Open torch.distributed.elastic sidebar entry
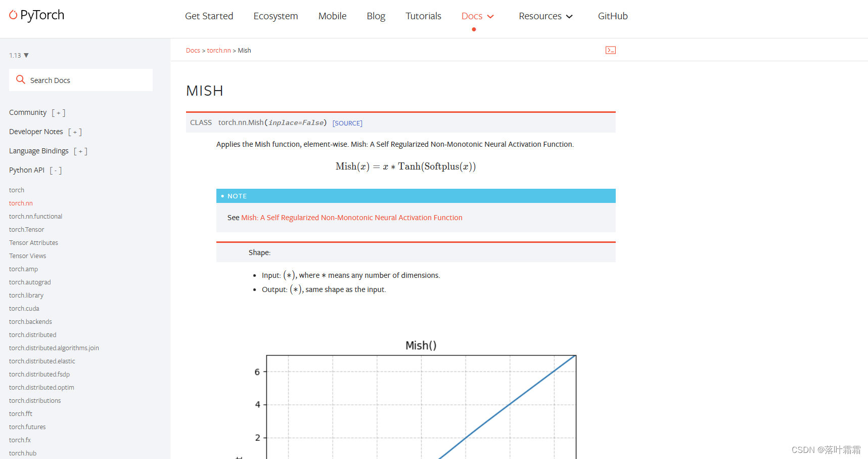Viewport: 868px width, 459px height. pos(42,361)
